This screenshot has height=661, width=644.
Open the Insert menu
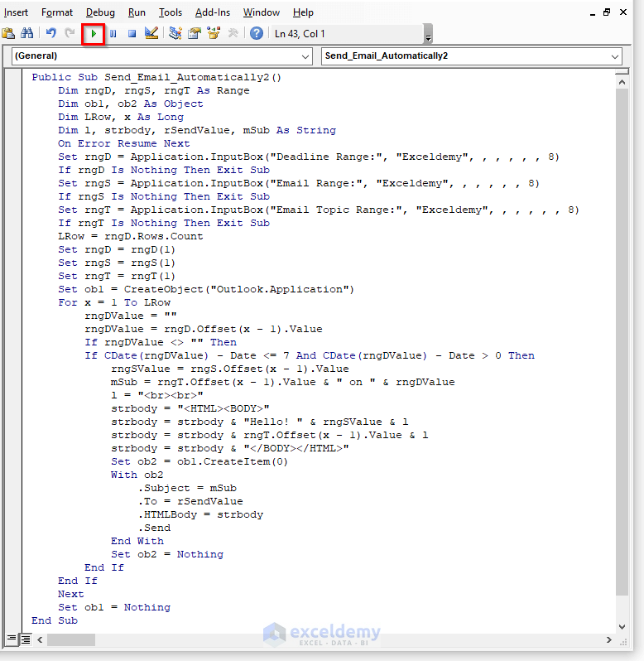coord(16,12)
